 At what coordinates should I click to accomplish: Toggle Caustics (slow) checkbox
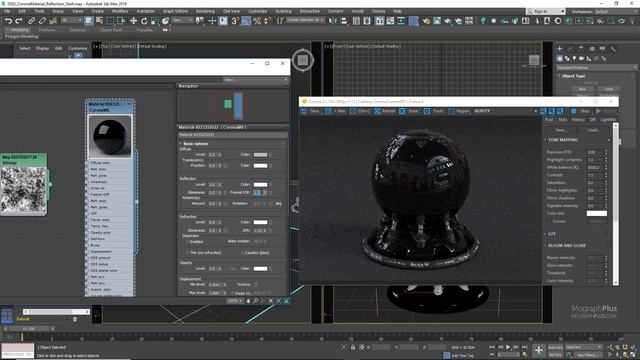point(242,253)
